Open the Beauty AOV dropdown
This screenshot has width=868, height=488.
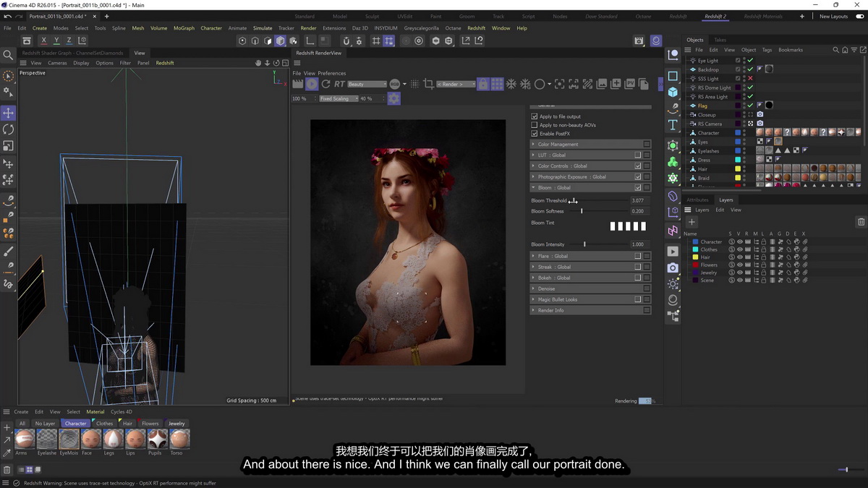[x=367, y=84]
